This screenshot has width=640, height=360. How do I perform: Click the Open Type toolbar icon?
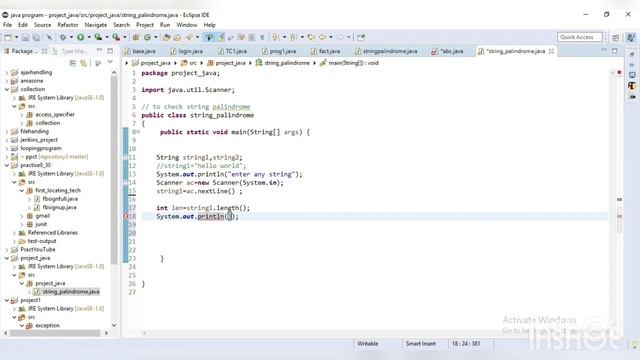[166, 38]
